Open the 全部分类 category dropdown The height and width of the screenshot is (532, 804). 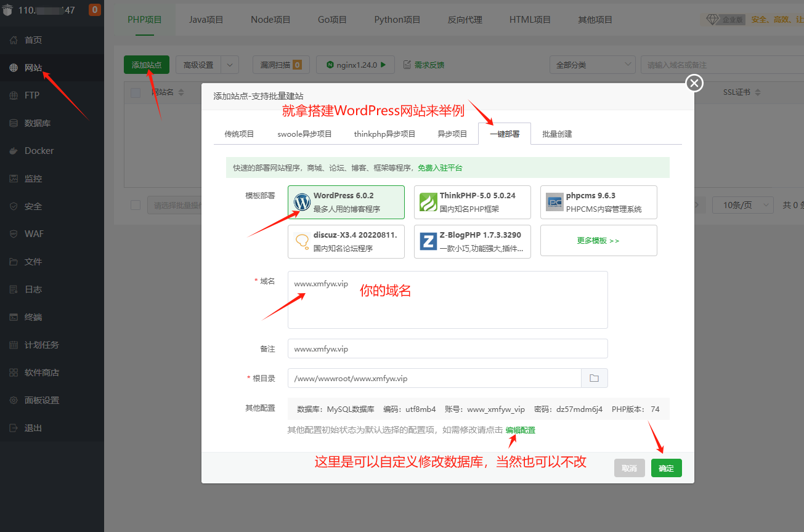coord(592,65)
